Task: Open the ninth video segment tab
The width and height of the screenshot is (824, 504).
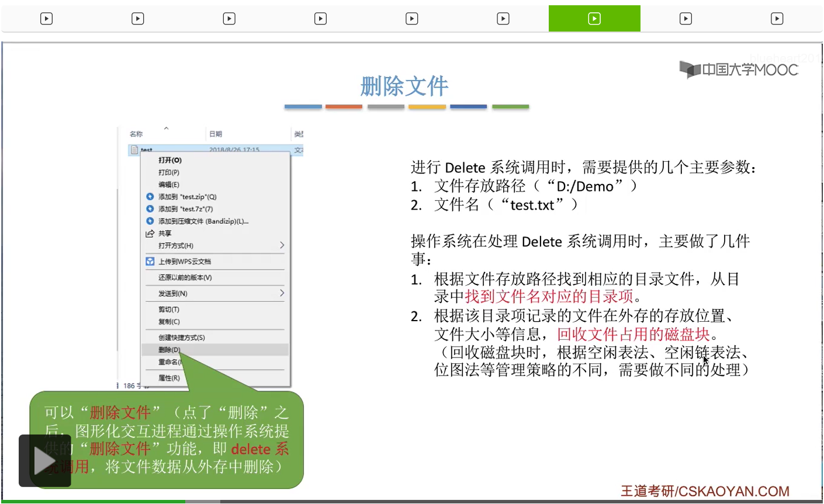Action: [x=777, y=19]
